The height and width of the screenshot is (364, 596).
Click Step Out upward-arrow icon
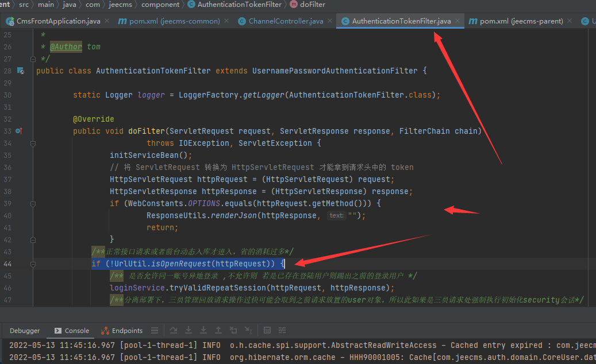click(x=218, y=330)
